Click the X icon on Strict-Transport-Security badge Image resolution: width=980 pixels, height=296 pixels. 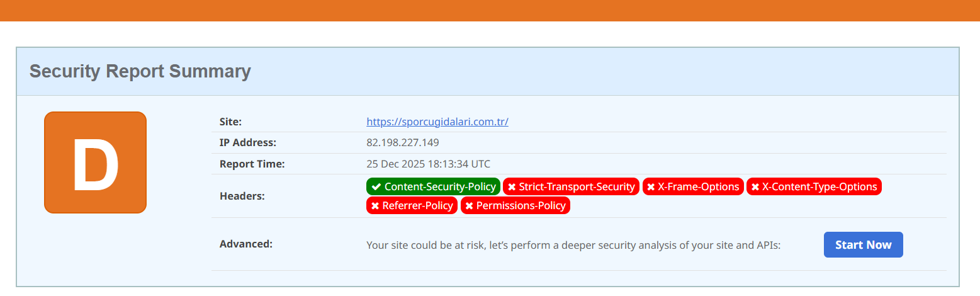tap(512, 187)
